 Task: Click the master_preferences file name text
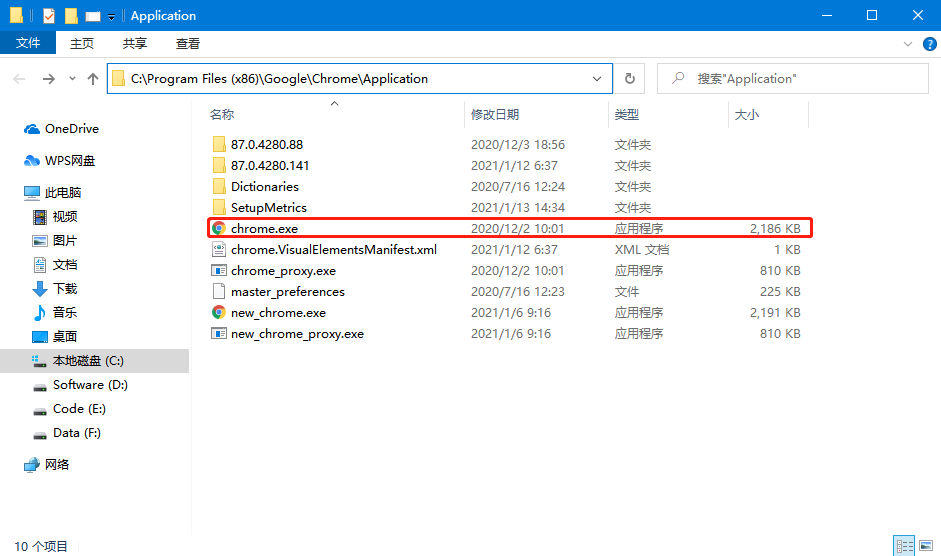pyautogui.click(x=288, y=291)
